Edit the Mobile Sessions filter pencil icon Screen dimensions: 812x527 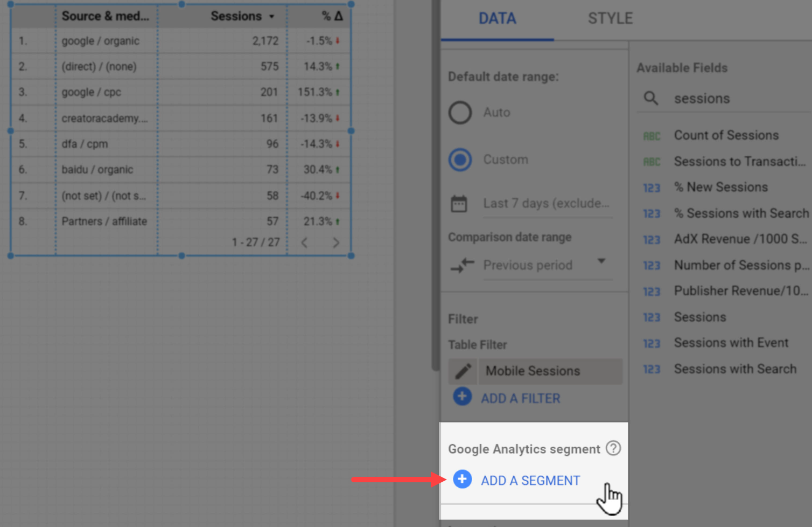click(463, 371)
